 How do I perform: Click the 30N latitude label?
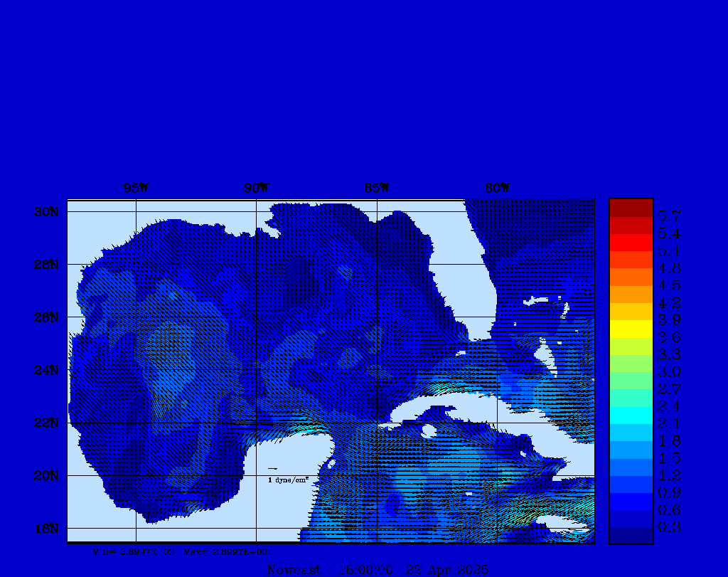[x=45, y=212]
